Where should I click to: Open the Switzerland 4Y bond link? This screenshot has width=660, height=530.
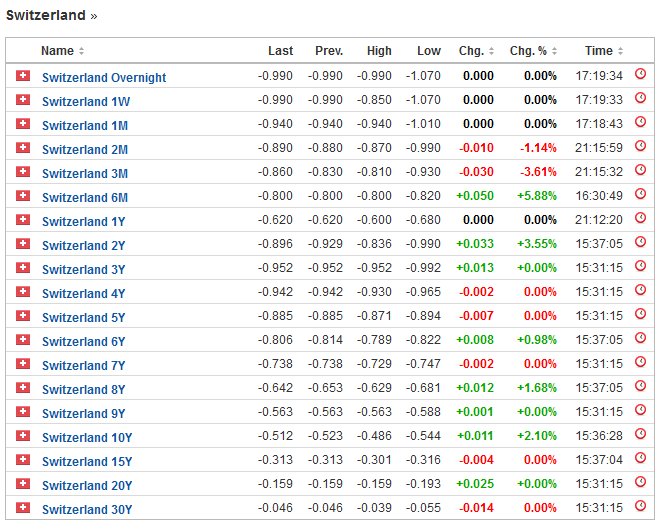tap(84, 293)
